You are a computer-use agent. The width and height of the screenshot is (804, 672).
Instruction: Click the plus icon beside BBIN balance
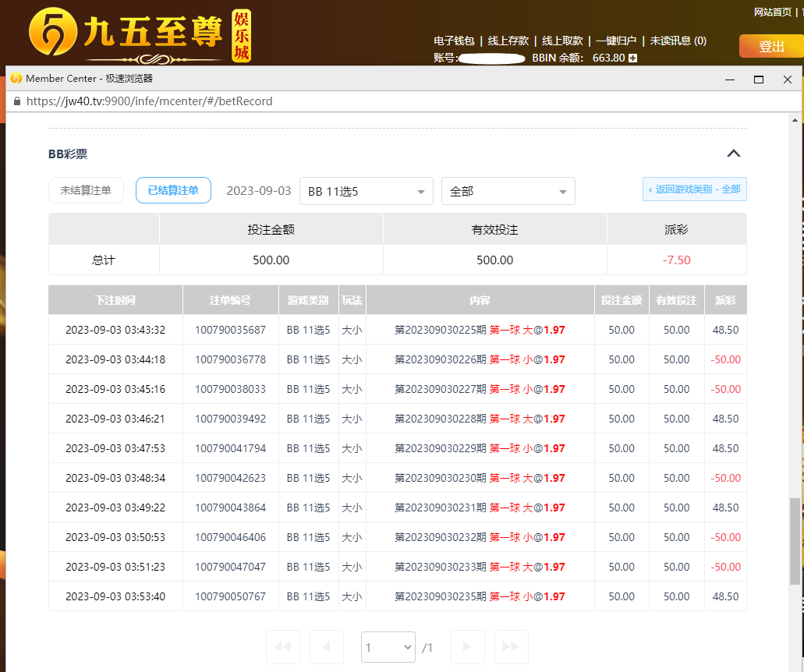[x=633, y=58]
